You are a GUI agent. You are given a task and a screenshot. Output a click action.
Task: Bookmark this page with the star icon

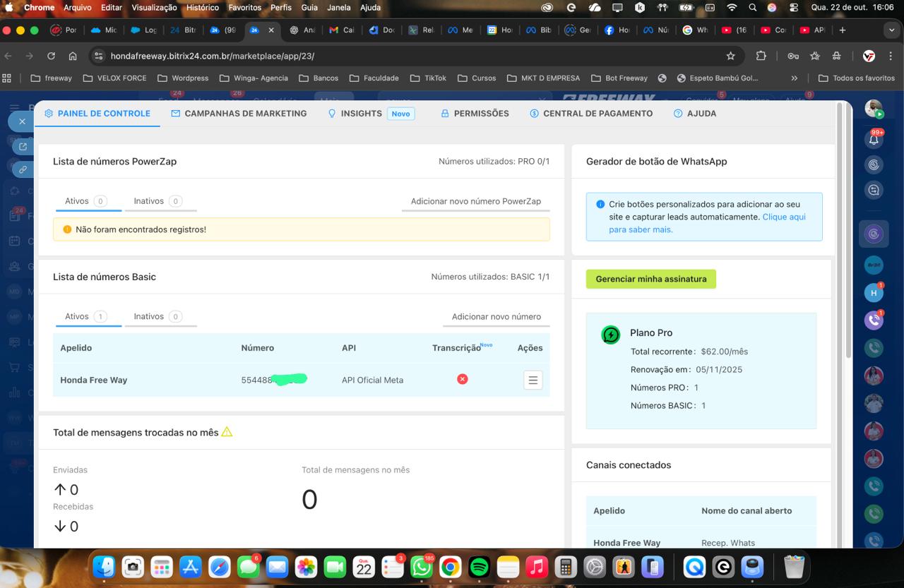pyautogui.click(x=731, y=56)
